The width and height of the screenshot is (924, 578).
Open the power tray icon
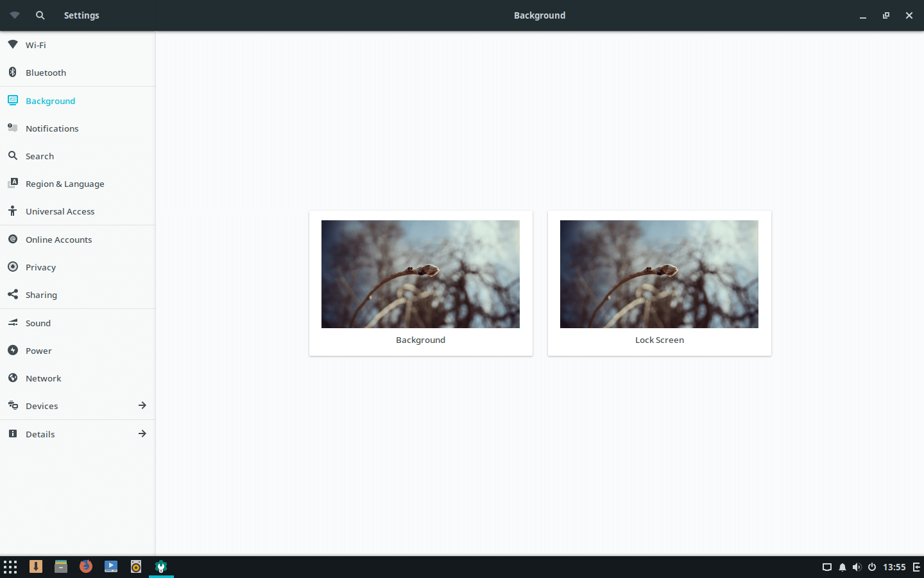point(872,567)
